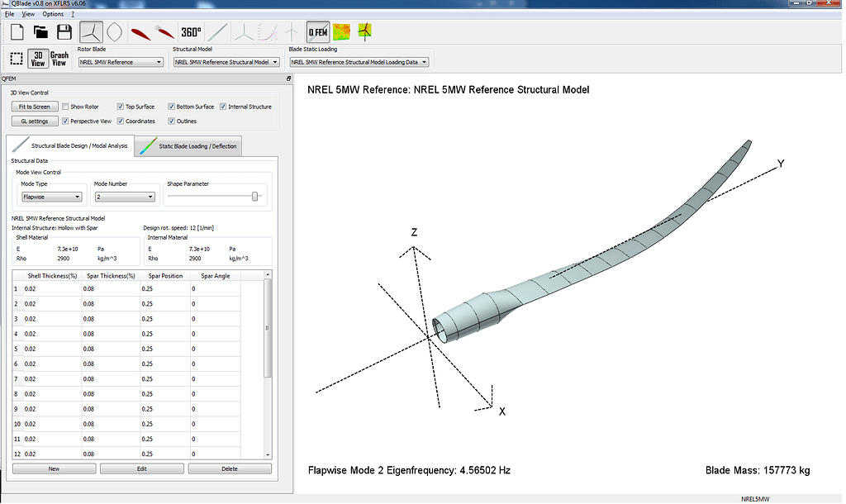Image resolution: width=846 pixels, height=504 pixels.
Task: Click the Spar Thickness cell in row 1
Action: point(110,288)
